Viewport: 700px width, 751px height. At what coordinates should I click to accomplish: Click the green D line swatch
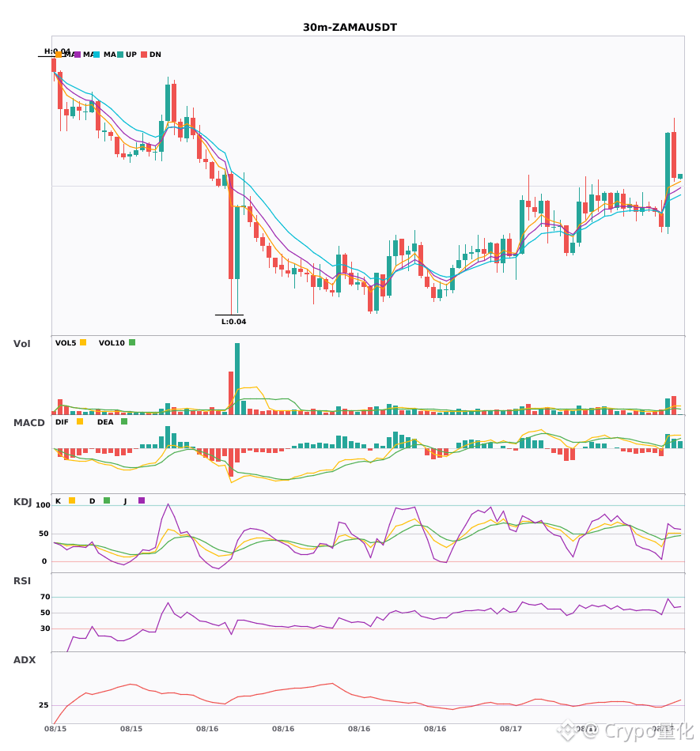coord(107,500)
